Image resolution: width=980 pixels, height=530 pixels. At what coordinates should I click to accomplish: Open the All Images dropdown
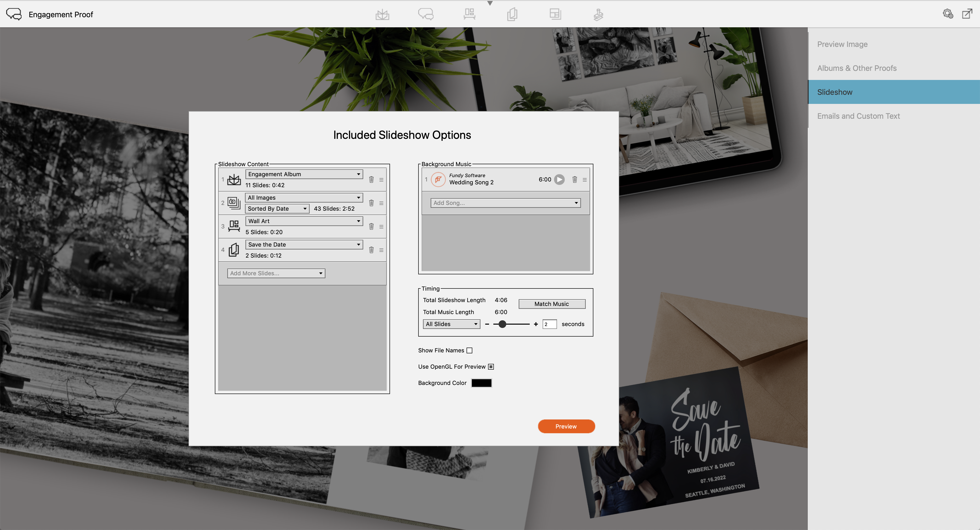304,197
